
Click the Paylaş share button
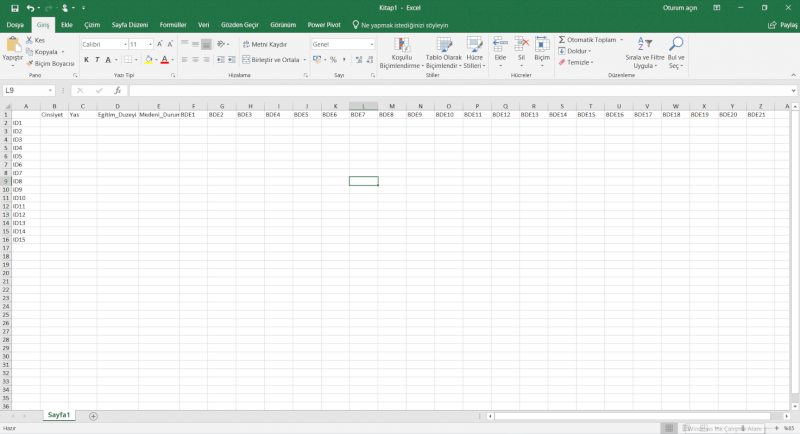pyautogui.click(x=780, y=24)
